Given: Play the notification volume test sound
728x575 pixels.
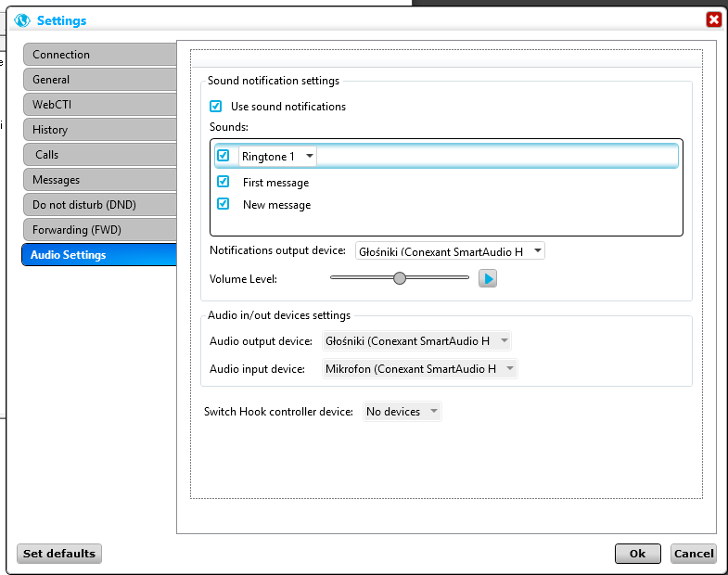Looking at the screenshot, I should click(x=488, y=278).
